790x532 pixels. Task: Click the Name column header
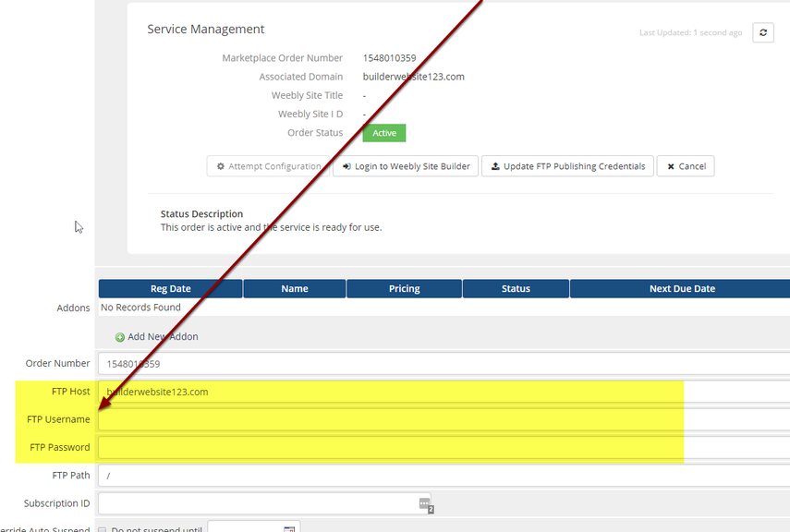click(x=295, y=289)
